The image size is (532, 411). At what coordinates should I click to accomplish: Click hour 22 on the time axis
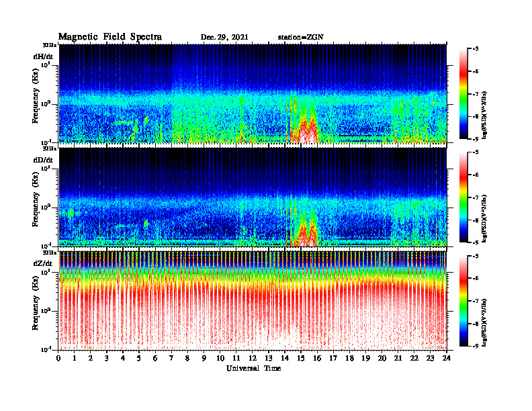tap(414, 359)
